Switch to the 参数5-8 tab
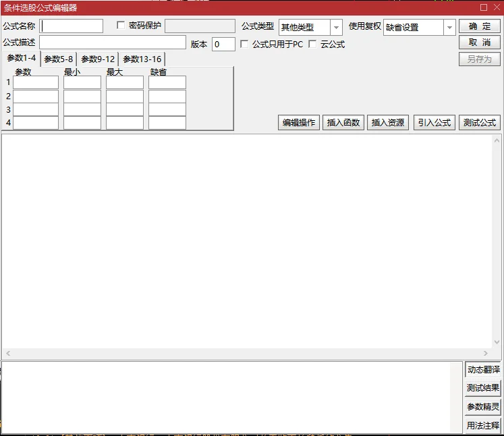The width and height of the screenshot is (504, 436). tap(59, 59)
